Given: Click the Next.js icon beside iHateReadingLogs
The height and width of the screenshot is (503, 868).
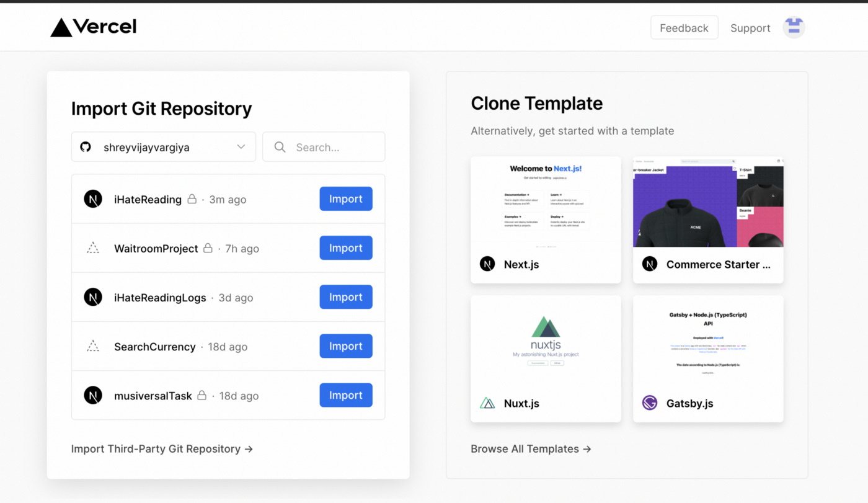Looking at the screenshot, I should tap(93, 297).
